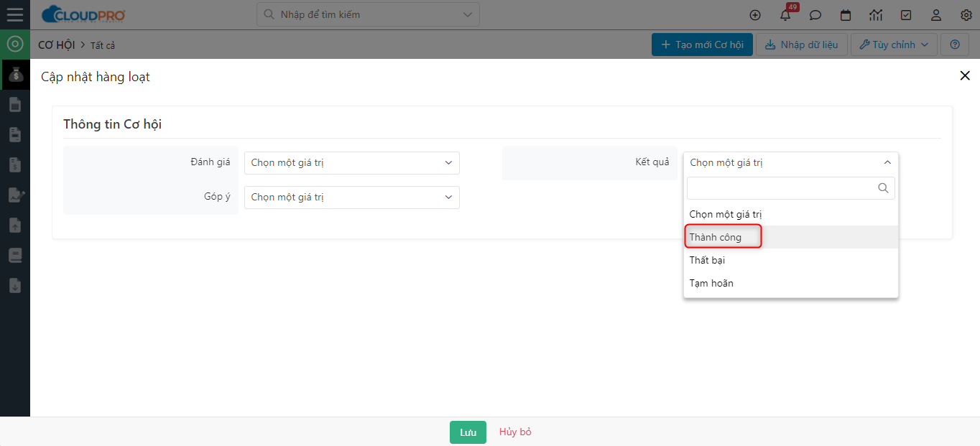Click the Lưu save button
Screen dimensions: 980x446
[468, 432]
